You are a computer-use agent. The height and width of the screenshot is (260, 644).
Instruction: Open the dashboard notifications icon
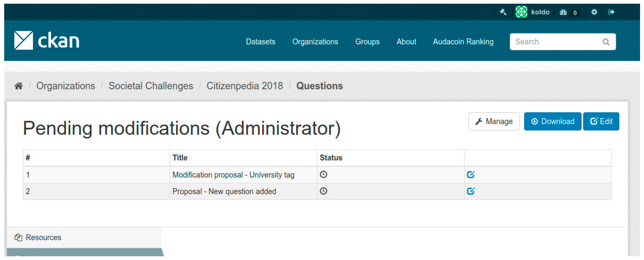point(563,12)
